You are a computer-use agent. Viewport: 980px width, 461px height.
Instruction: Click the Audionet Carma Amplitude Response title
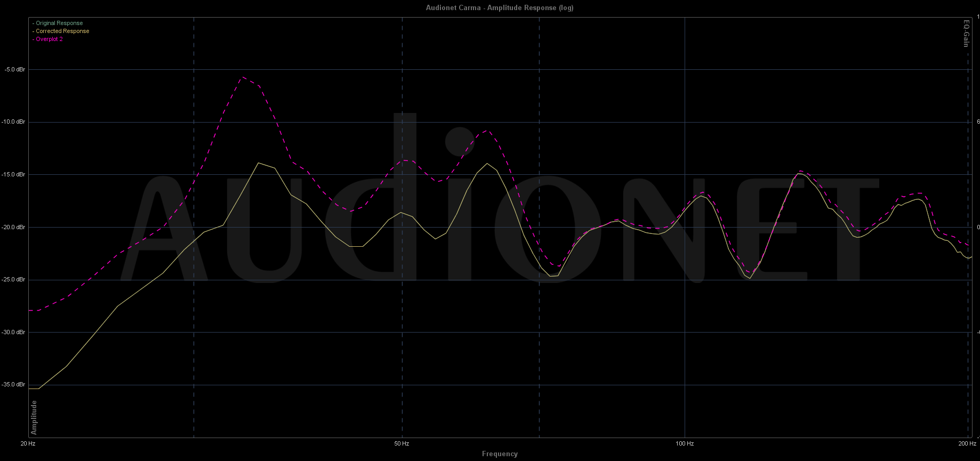500,7
